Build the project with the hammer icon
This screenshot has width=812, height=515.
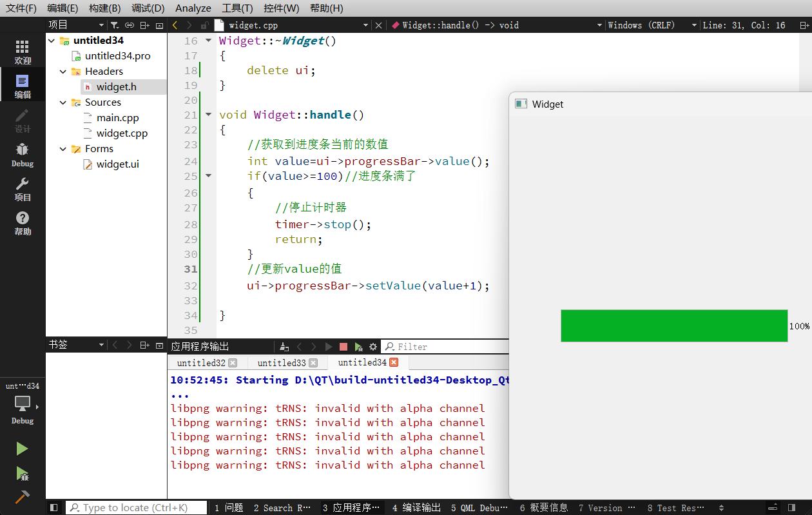click(22, 497)
